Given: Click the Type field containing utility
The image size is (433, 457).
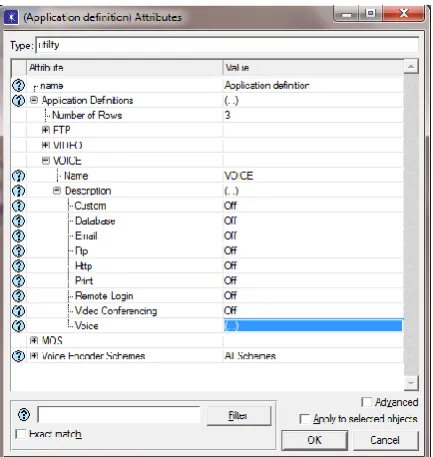Looking at the screenshot, I should pyautogui.click(x=227, y=45).
